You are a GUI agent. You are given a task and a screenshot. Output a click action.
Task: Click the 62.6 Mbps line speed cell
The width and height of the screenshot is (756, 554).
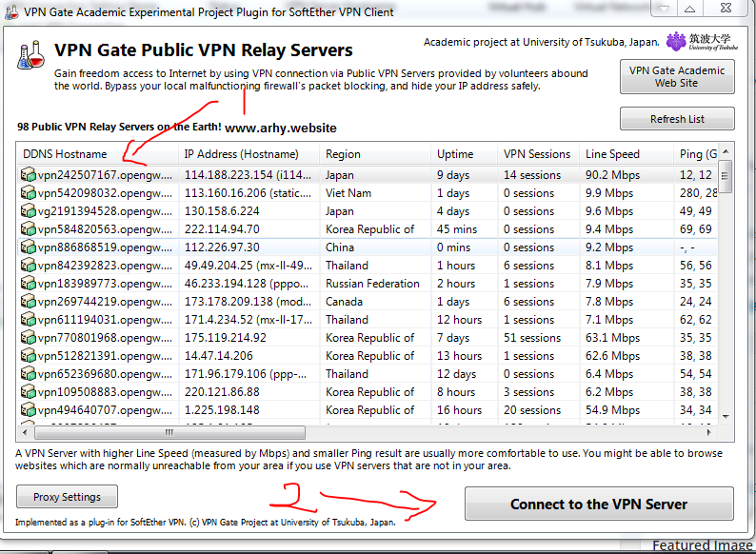pyautogui.click(x=612, y=355)
